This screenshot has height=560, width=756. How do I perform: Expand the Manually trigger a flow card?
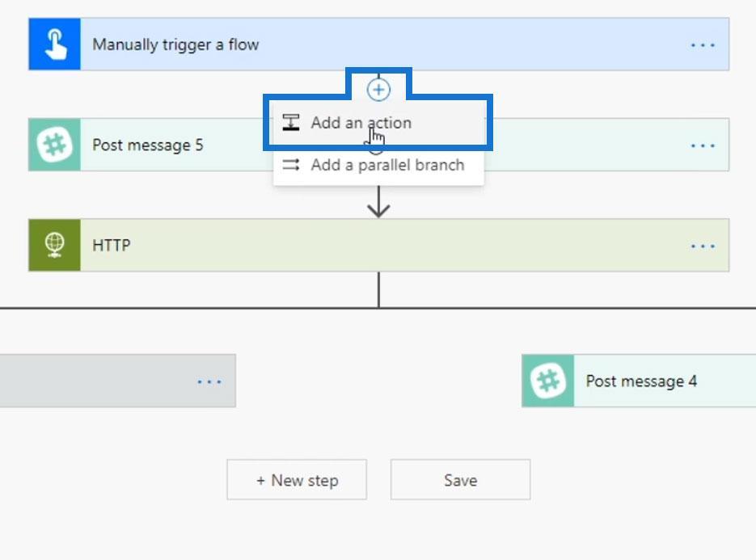pyautogui.click(x=379, y=44)
